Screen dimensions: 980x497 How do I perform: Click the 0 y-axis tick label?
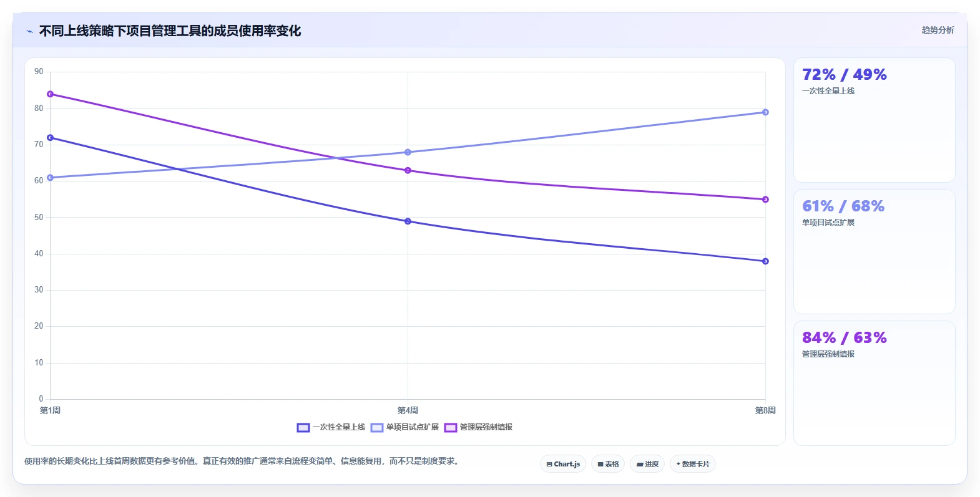[41, 399]
